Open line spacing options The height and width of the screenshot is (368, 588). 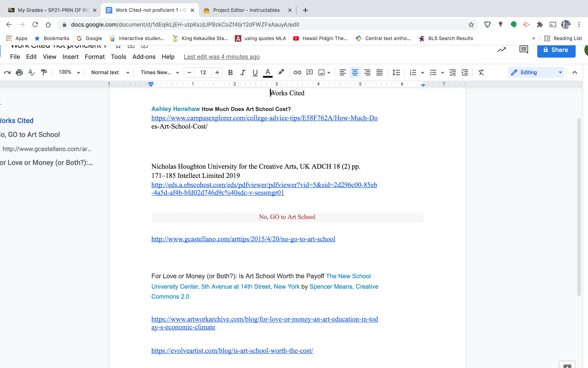(x=396, y=72)
